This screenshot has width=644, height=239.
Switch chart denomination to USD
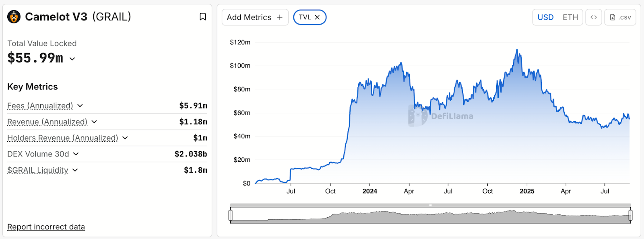pos(545,17)
